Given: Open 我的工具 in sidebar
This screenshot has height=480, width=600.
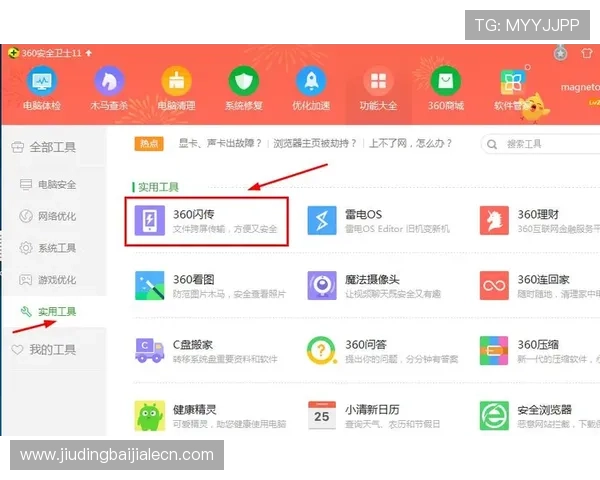Looking at the screenshot, I should (43, 349).
